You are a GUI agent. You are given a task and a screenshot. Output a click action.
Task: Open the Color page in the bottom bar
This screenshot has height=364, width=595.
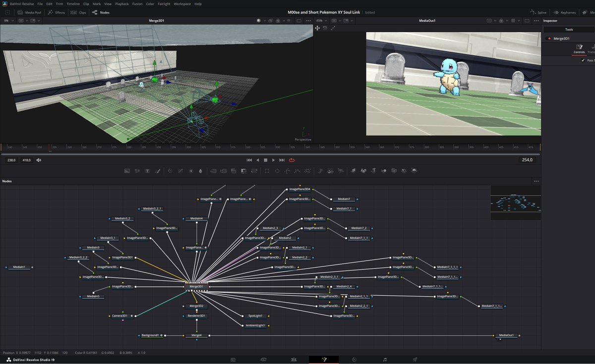tap(354, 359)
